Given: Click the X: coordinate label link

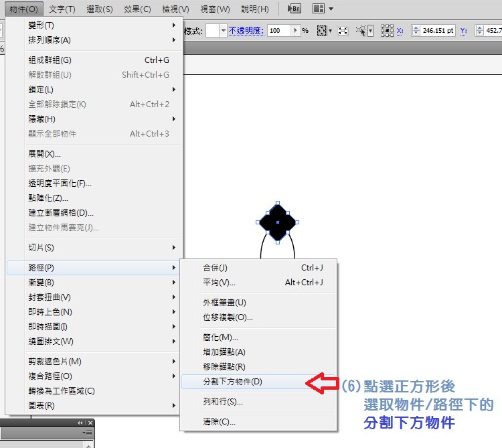Looking at the screenshot, I should pos(400,31).
